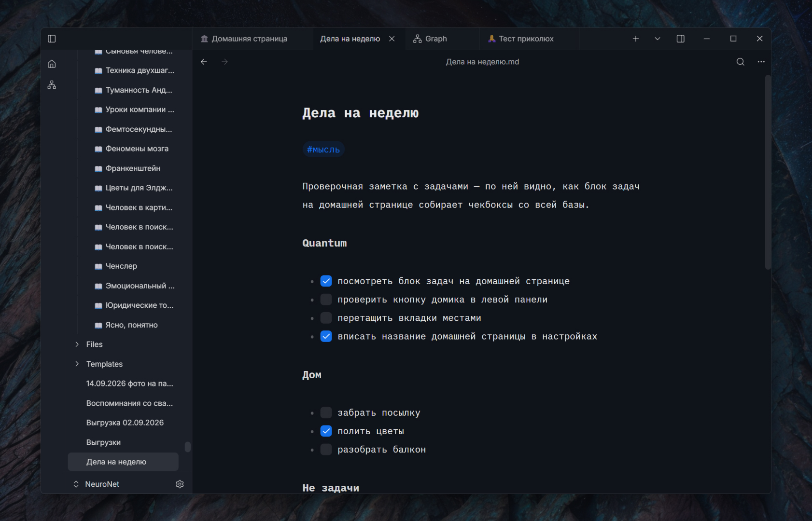Toggle the left sidebar panel icon
The image size is (812, 521).
pyautogui.click(x=52, y=39)
